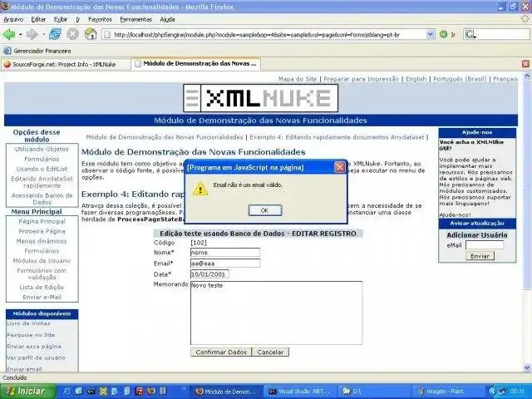Viewport: 532px width, 399px height.
Task: Switch to SourceForge.net Project Info tab
Action: (66, 64)
